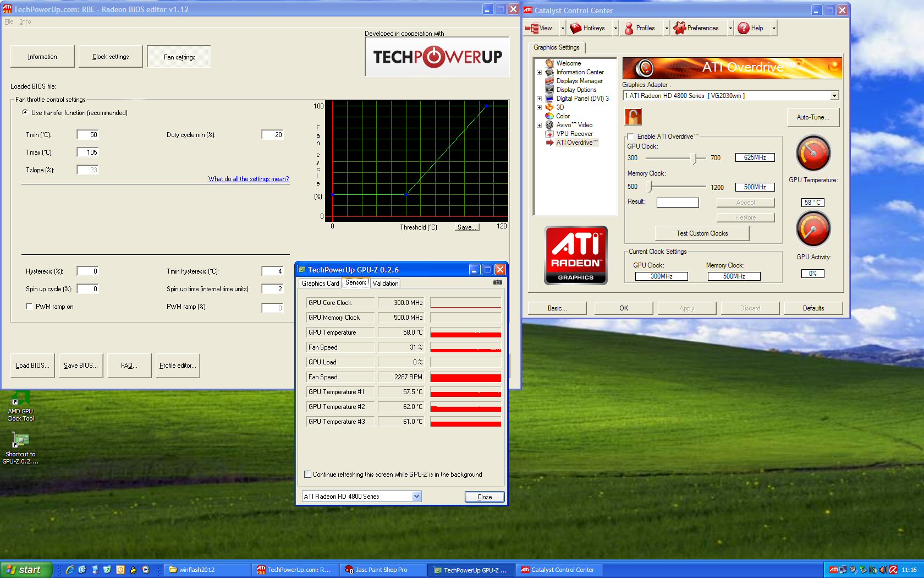The image size is (924, 578).
Task: Open the Clock settings tab in RBE
Action: coord(111,57)
